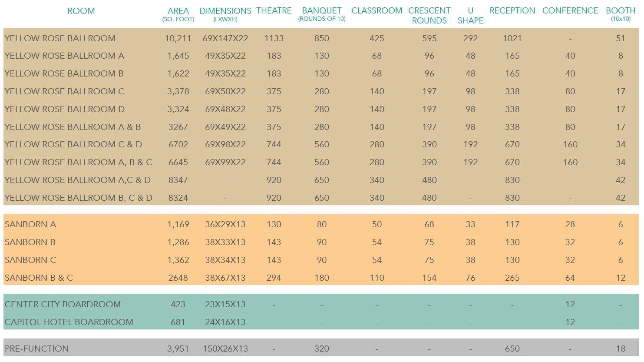The height and width of the screenshot is (362, 644).
Task: Select the Pre-Function row label
Action: click(x=36, y=349)
